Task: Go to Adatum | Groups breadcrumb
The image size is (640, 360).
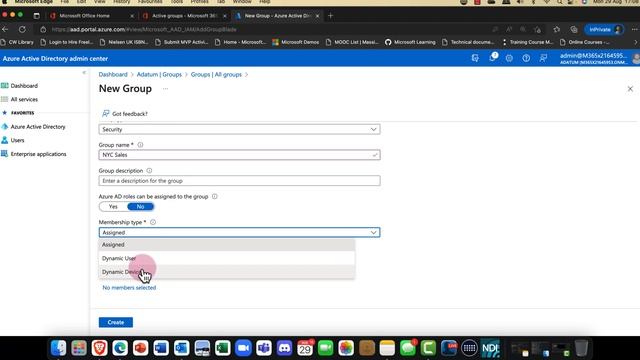Action: pos(159,74)
